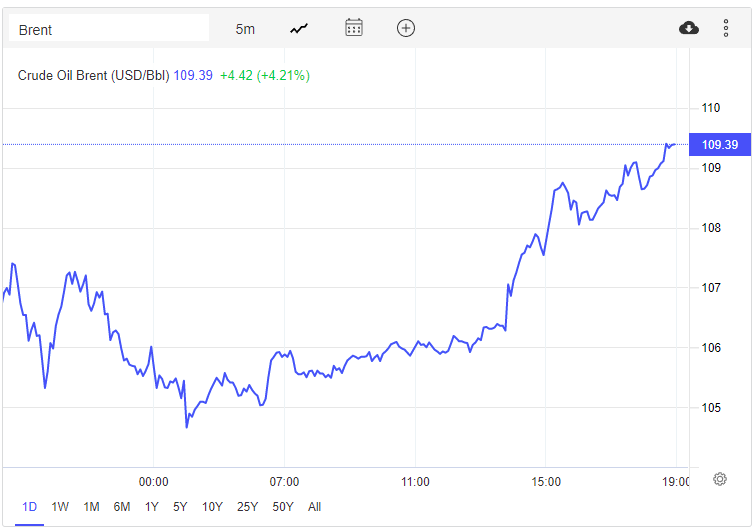
Task: Click the Crude Oil Brent legend title
Action: tap(94, 75)
